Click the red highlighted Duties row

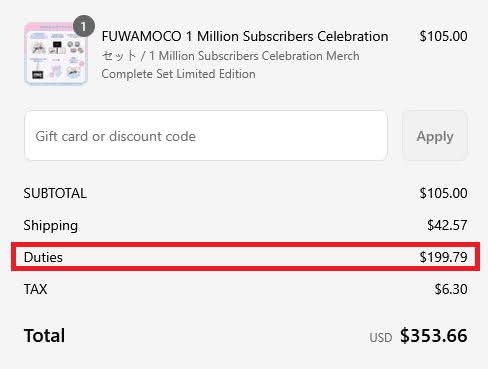pyautogui.click(x=245, y=257)
